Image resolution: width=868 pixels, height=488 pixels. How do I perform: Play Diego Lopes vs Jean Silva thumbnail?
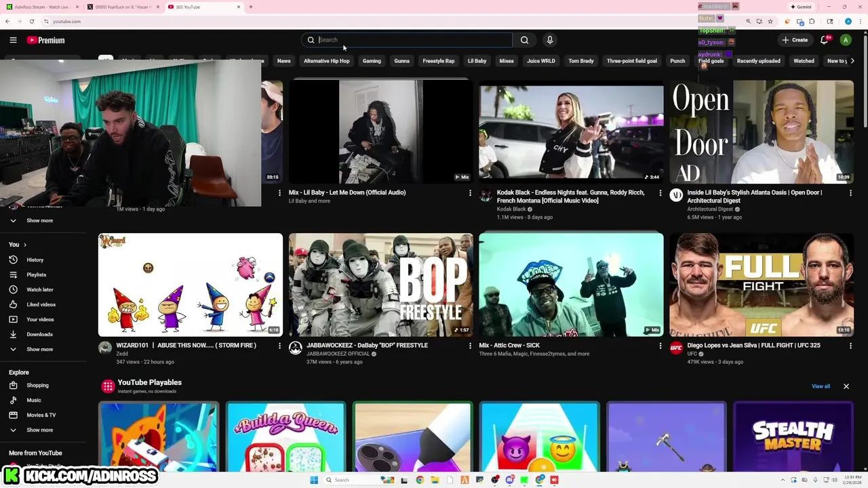762,285
